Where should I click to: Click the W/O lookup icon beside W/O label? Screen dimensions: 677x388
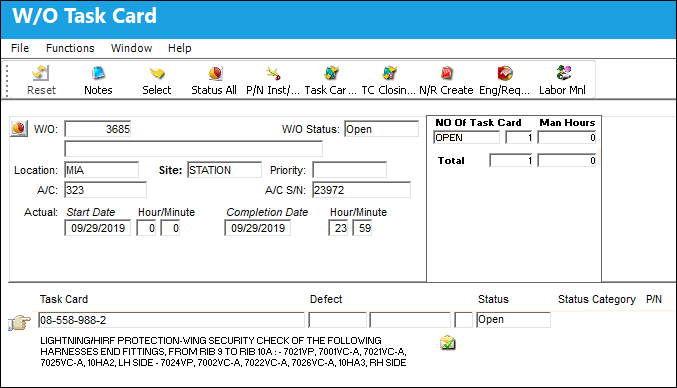[19, 129]
